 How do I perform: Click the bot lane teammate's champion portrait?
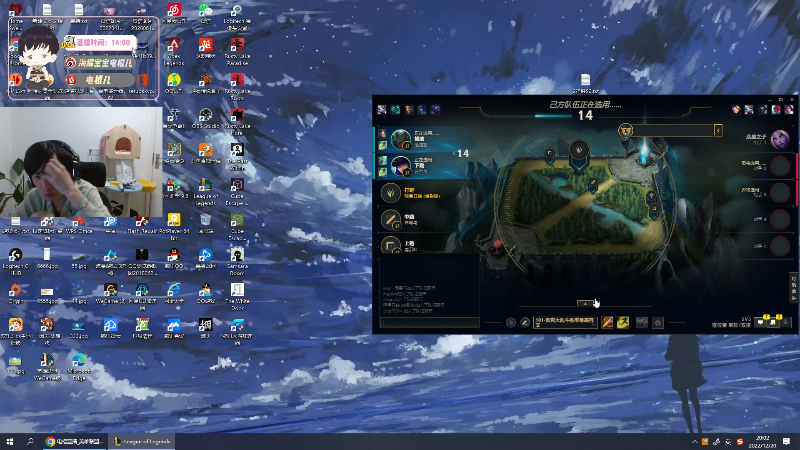(401, 165)
